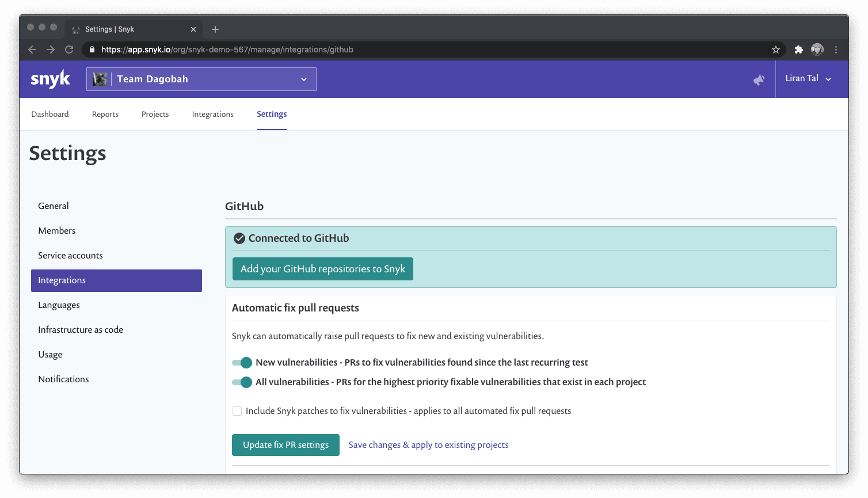Select General in settings sidebar

(x=116, y=206)
